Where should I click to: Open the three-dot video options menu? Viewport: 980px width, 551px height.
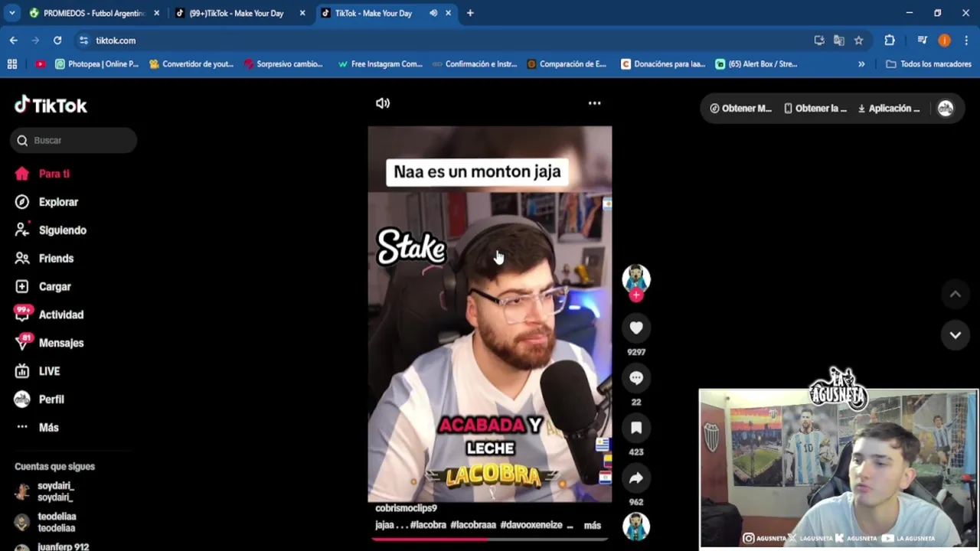[594, 103]
